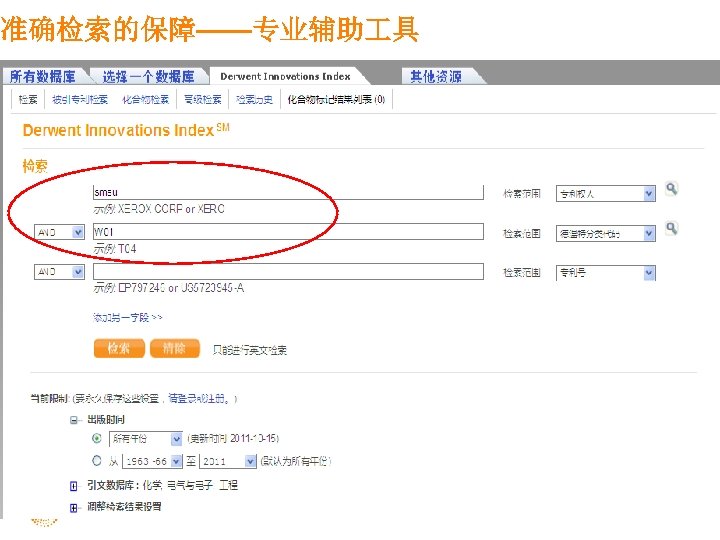Click the second search field containing W01

pyautogui.click(x=288, y=231)
